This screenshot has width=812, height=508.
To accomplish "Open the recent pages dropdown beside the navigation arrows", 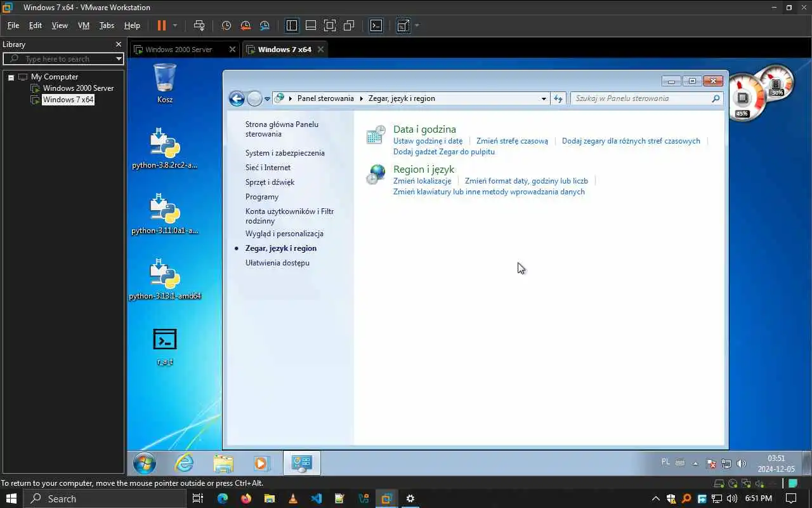I will pyautogui.click(x=267, y=98).
